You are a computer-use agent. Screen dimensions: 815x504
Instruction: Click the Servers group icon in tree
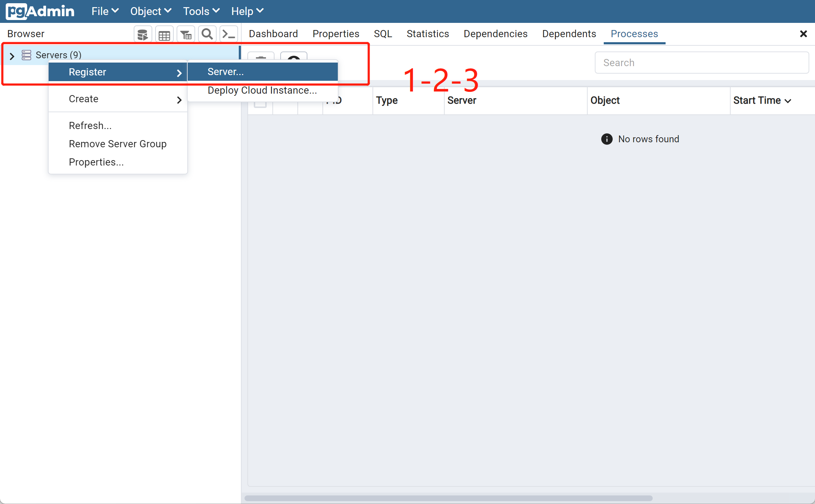26,55
